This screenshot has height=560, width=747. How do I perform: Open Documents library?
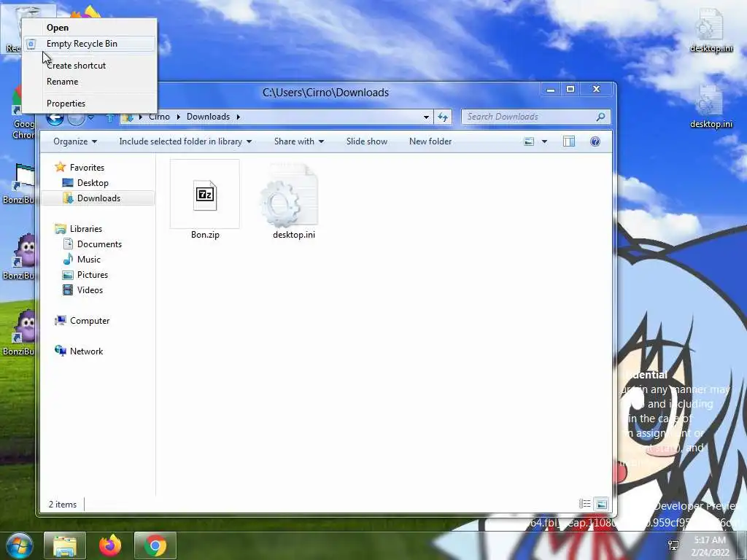coord(99,244)
